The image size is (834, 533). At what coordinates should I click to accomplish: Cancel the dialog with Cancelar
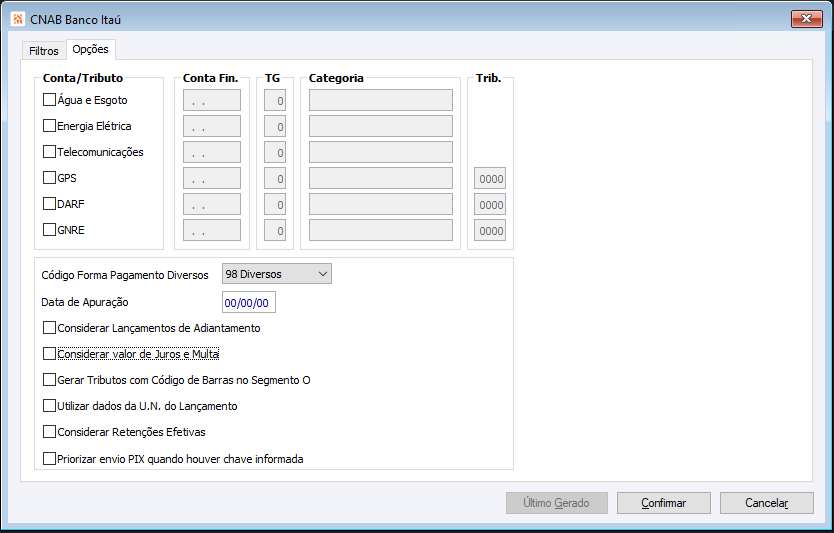point(766,503)
